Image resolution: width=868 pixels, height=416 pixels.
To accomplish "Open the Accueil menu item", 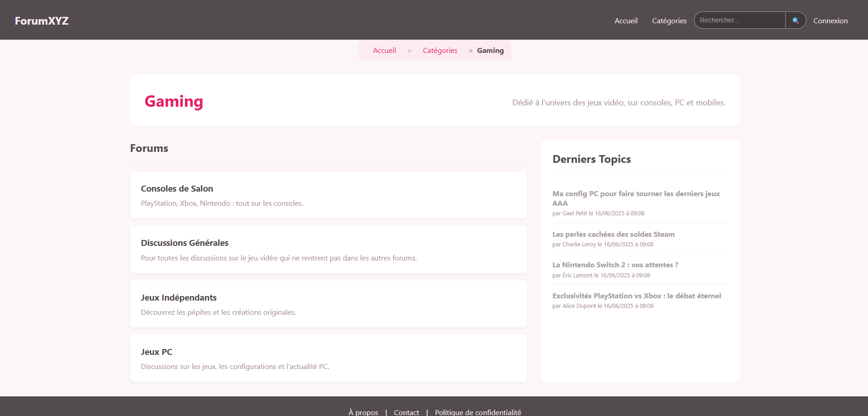I will 626,21.
